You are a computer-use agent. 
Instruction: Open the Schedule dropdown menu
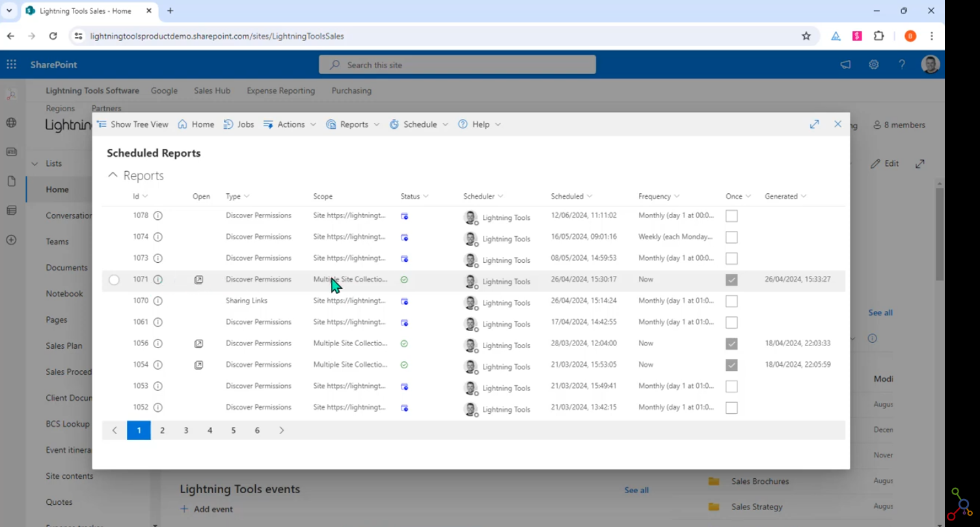pos(419,124)
